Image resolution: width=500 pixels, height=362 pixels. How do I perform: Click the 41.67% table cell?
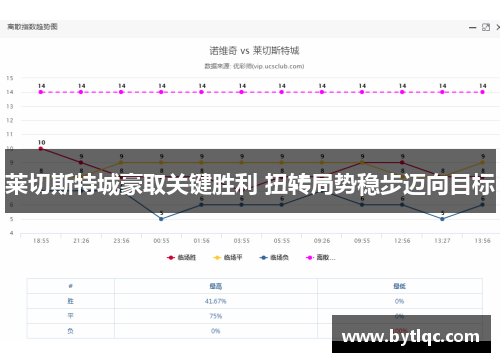click(216, 301)
